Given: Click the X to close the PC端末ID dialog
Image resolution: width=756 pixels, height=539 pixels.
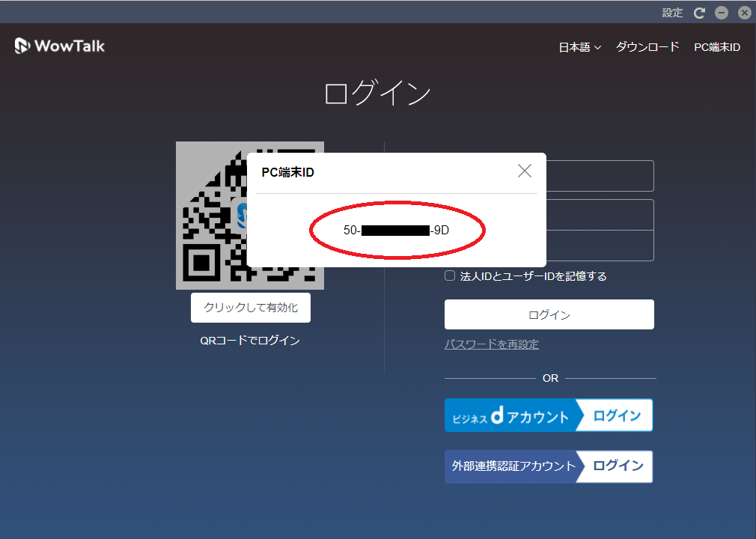Looking at the screenshot, I should (x=524, y=171).
